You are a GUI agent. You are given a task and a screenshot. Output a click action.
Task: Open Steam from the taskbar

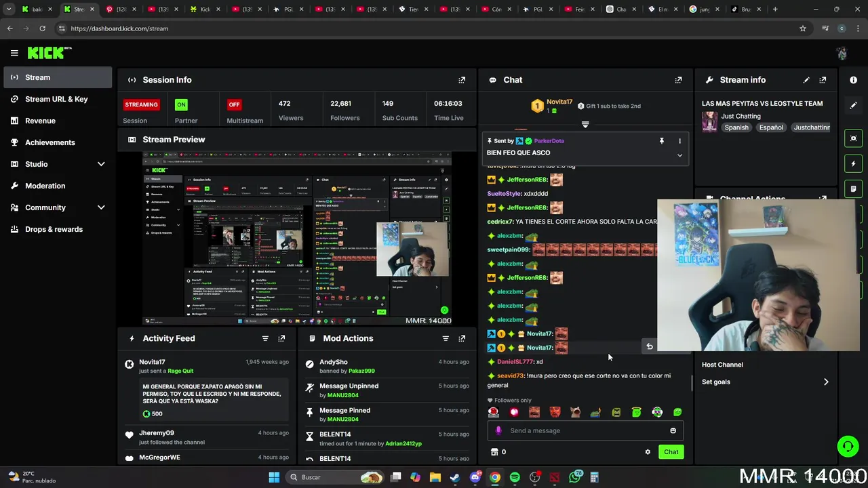[455, 477]
